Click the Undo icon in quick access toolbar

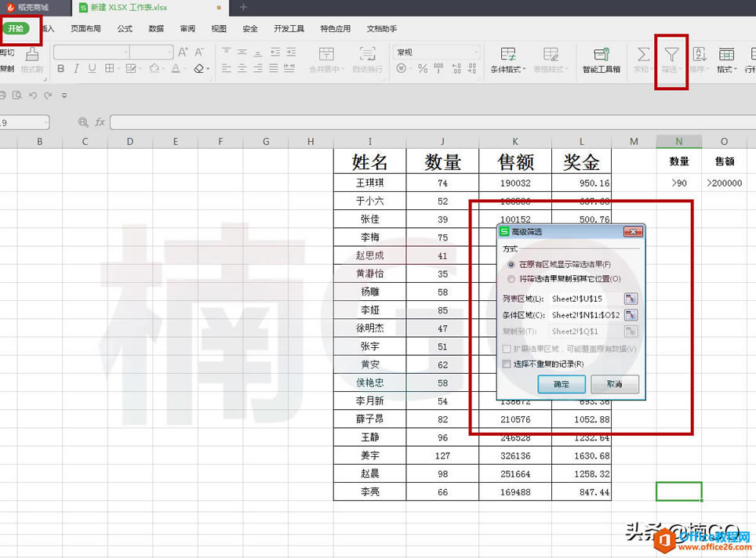[x=33, y=96]
